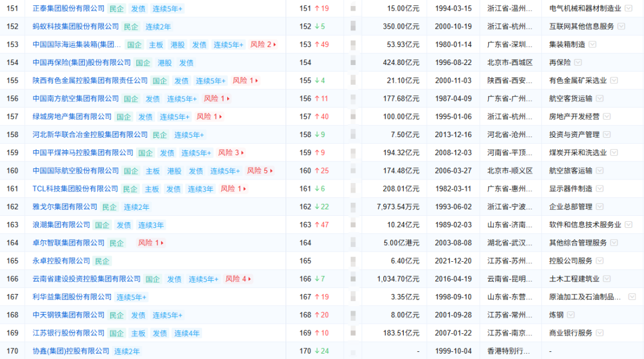Open the dropdown arrow beside 房地产开发经营
Viewport: 644px width, 359px height.
coord(606,117)
